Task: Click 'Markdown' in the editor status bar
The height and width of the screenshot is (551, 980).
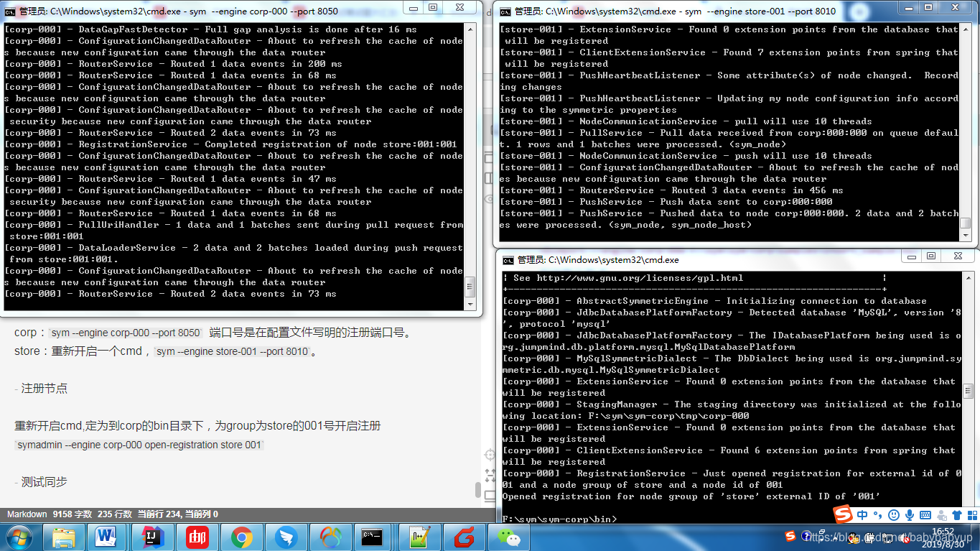Action: click(27, 514)
